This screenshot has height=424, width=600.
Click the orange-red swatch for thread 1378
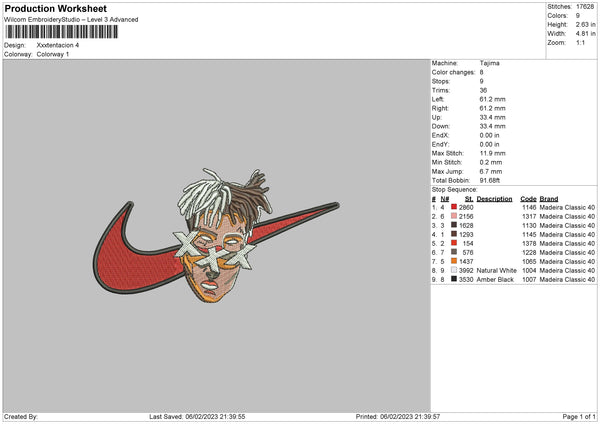tap(454, 243)
